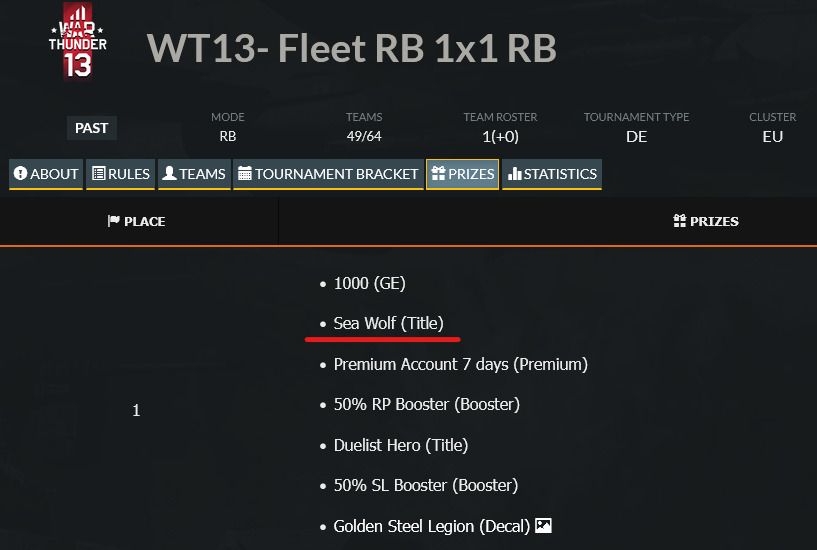Select the Prizes tab

[x=462, y=174]
